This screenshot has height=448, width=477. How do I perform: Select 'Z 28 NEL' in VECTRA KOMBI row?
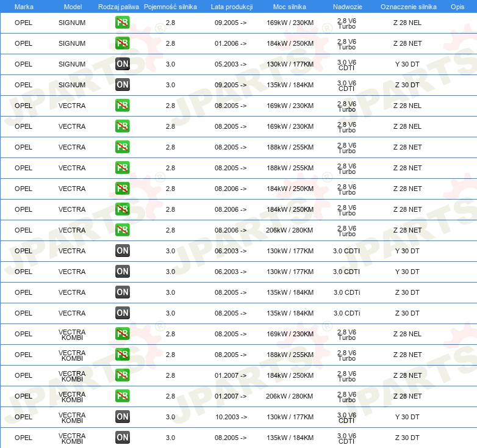click(x=407, y=334)
